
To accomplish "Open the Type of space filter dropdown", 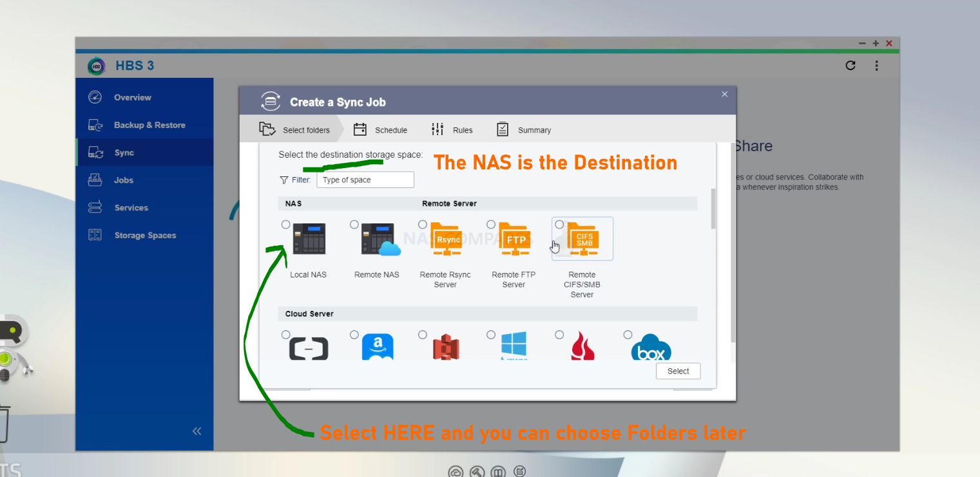I will click(365, 180).
